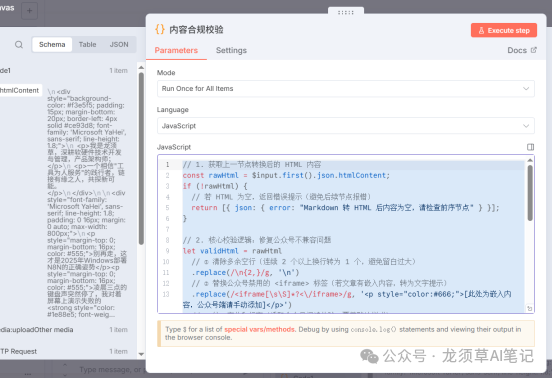Switch to the JSON view

click(x=119, y=45)
